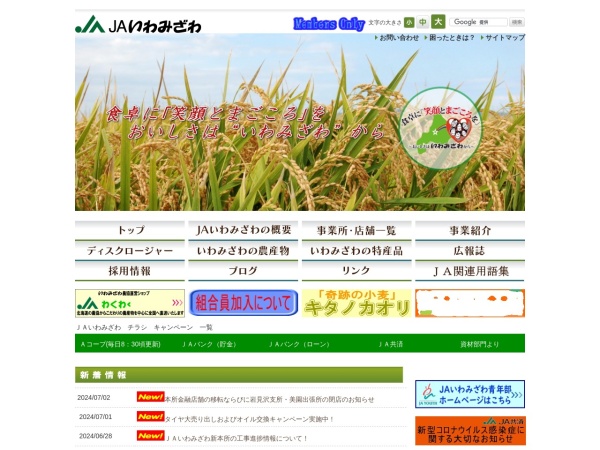Open いわみざわの特産品 menu item
The height and width of the screenshot is (450, 600).
coord(356,251)
